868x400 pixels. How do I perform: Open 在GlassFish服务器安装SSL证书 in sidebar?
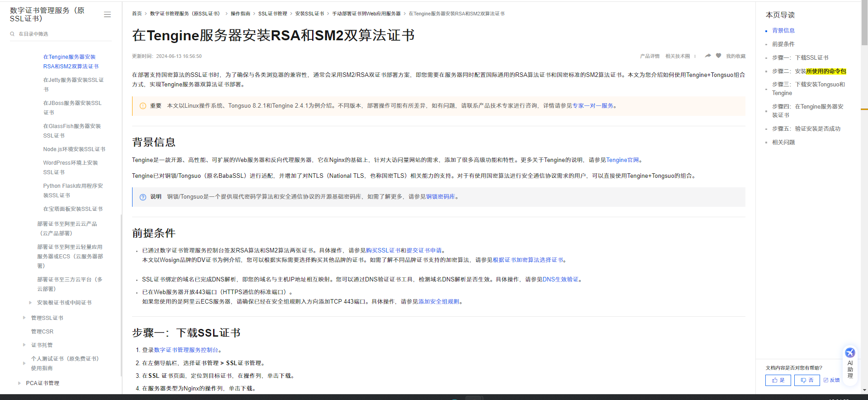coord(72,131)
